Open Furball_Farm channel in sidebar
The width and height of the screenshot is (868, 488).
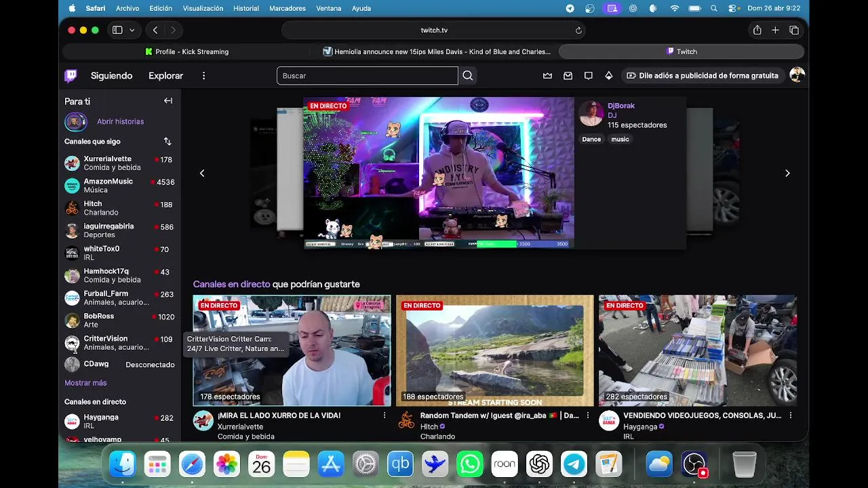pos(119,298)
